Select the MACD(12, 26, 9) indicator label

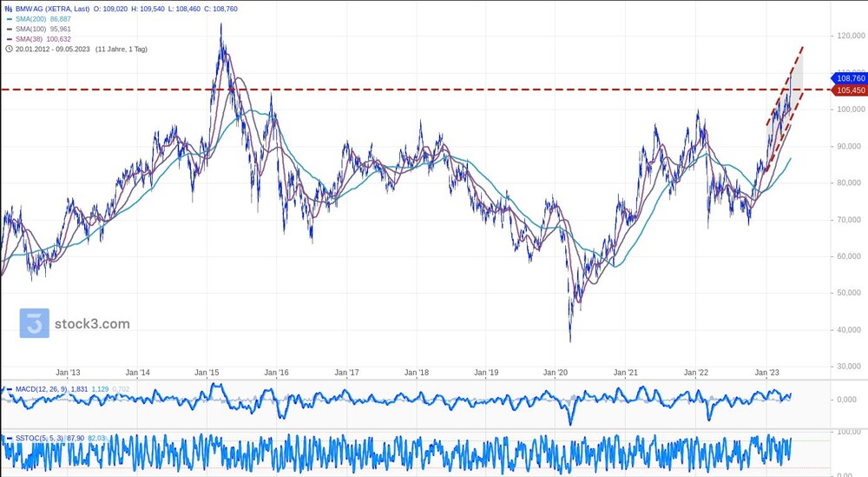pos(41,389)
